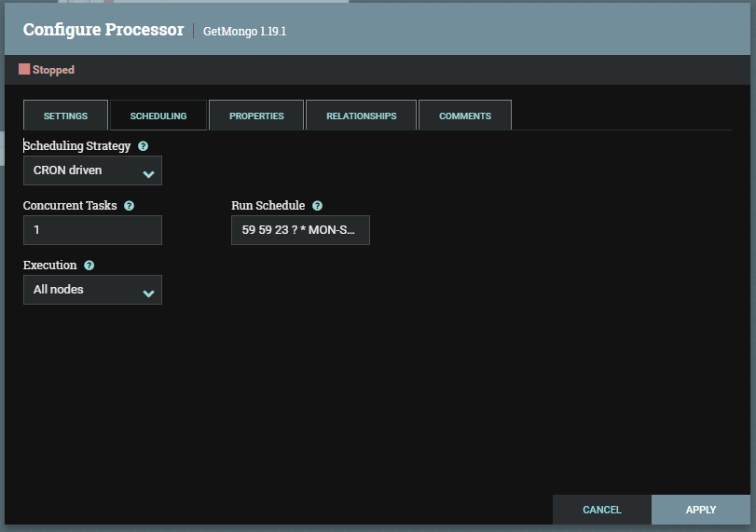Click the Run Schedule help icon

point(317,206)
